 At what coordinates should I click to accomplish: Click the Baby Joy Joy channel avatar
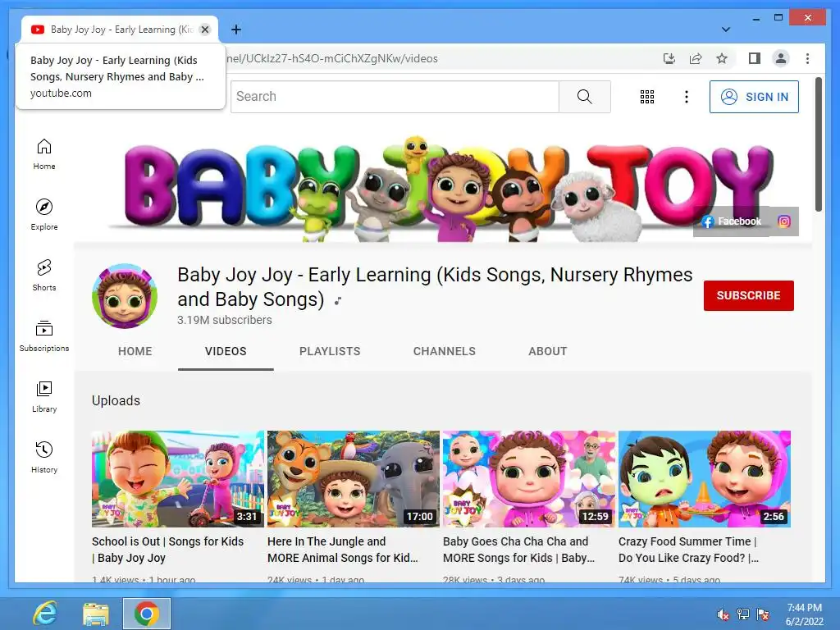[x=125, y=295]
